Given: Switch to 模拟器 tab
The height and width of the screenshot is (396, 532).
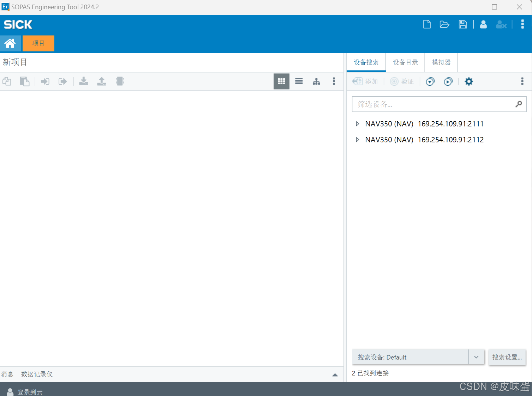Looking at the screenshot, I should click(x=441, y=62).
